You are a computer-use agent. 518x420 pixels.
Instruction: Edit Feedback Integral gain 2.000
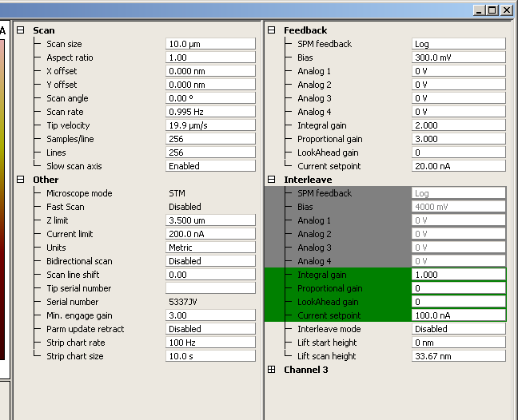pyautogui.click(x=459, y=125)
